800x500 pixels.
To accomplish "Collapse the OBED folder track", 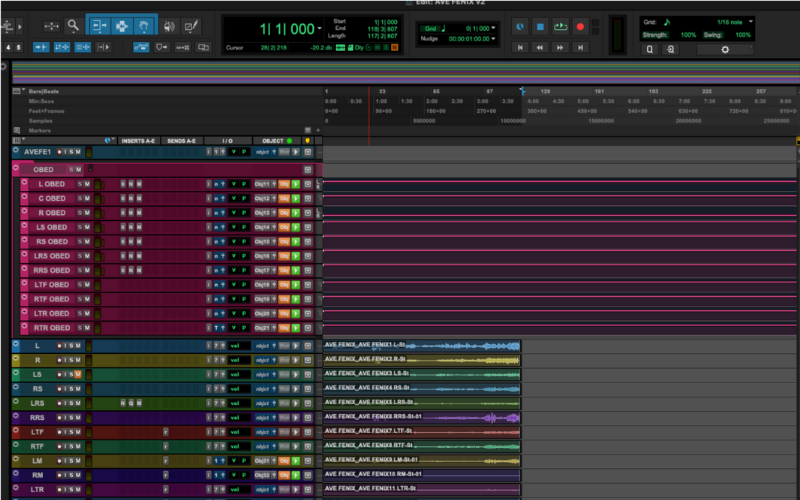I will pyautogui.click(x=17, y=169).
